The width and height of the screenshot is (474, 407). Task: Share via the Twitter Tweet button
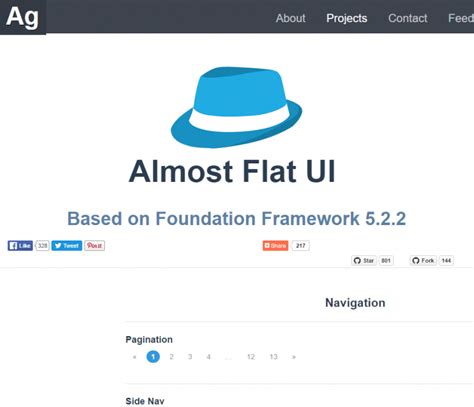pyautogui.click(x=67, y=246)
